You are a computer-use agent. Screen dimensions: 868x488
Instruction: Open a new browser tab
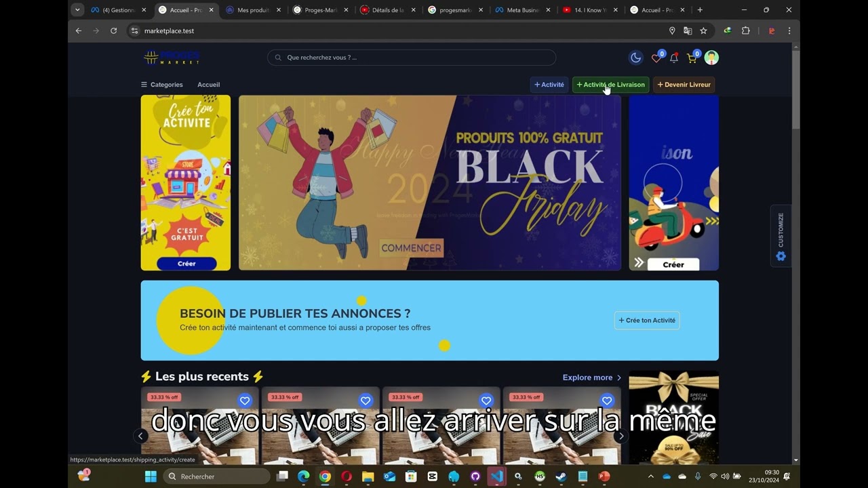pos(700,10)
